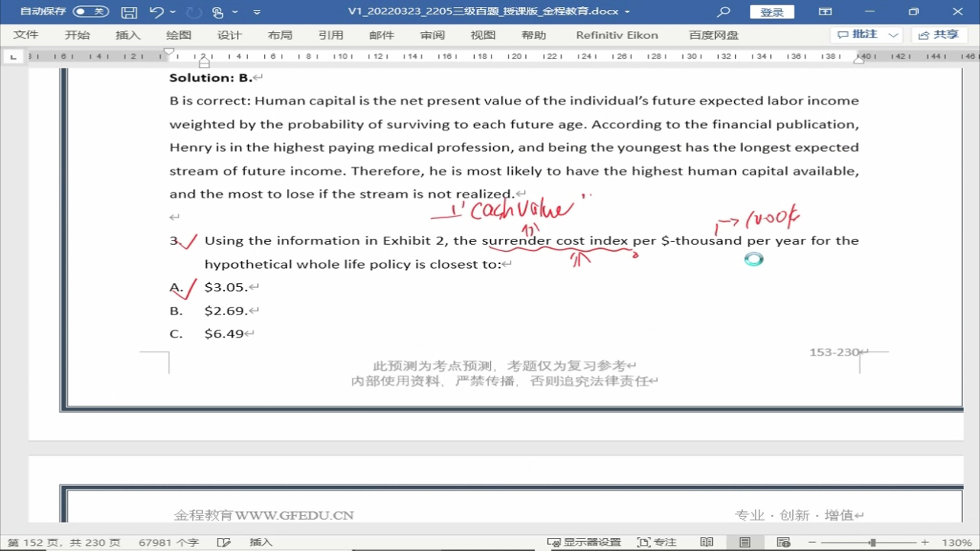The width and height of the screenshot is (980, 551).
Task: Click the search magnifier icon
Action: tap(724, 12)
